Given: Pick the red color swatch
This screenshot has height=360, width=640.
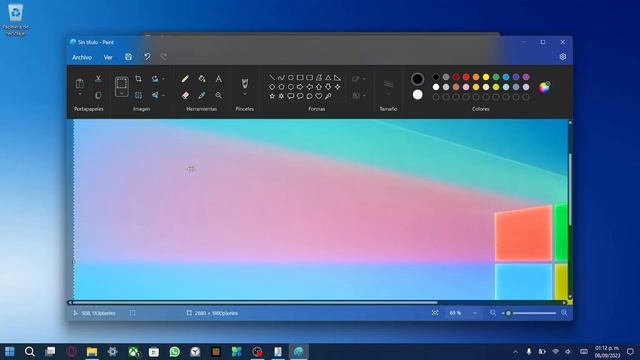Looking at the screenshot, I should click(x=466, y=77).
